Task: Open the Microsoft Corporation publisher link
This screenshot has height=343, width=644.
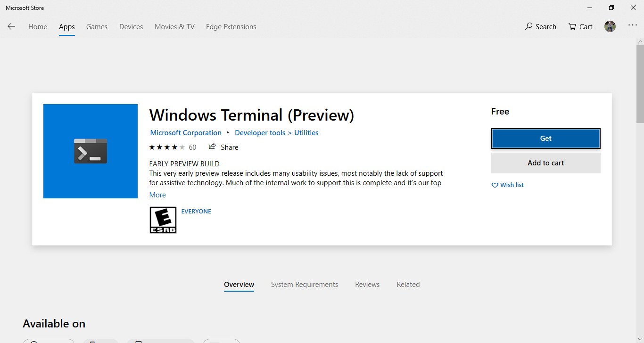Action: [x=186, y=133]
